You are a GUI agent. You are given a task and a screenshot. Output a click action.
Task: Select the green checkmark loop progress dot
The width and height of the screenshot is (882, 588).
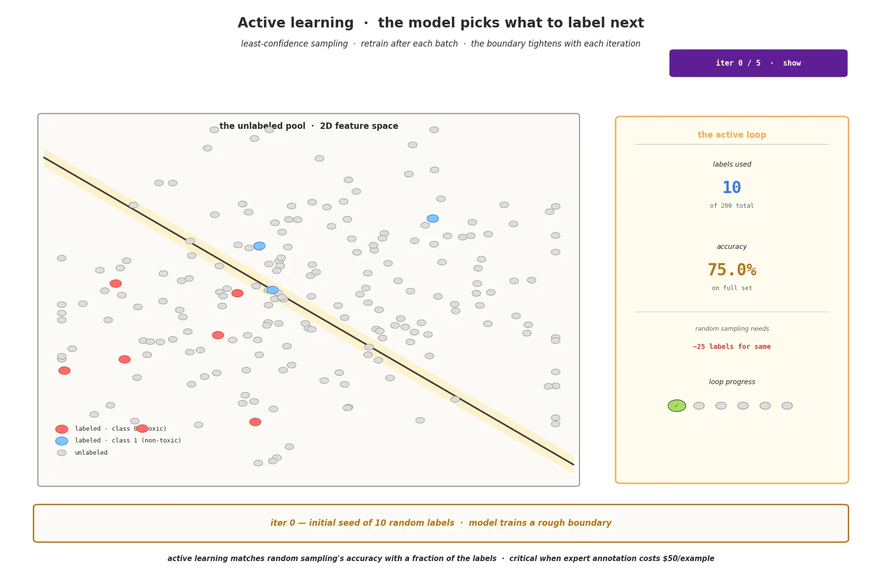(677, 406)
